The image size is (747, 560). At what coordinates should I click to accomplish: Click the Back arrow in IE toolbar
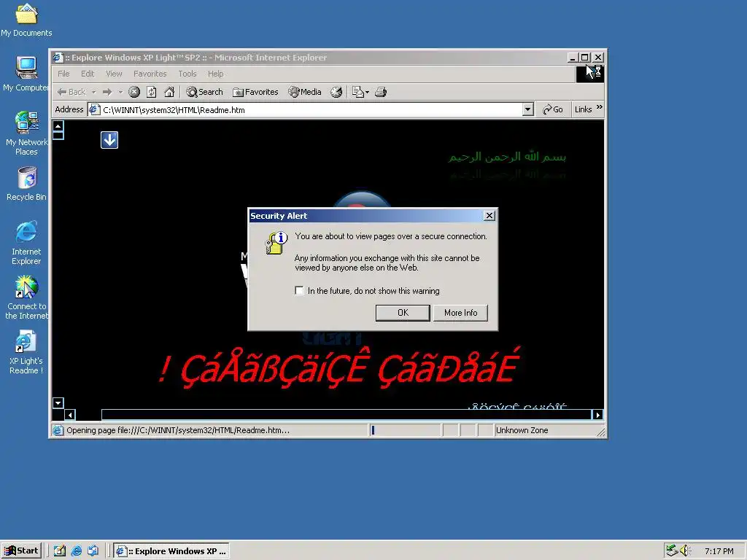(x=71, y=92)
